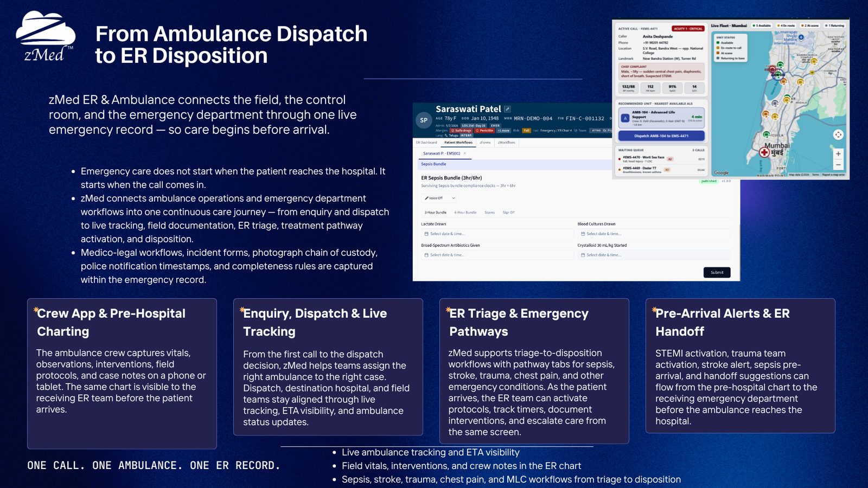Click the Crystalloid 30 mL/kg Started field

click(654, 255)
